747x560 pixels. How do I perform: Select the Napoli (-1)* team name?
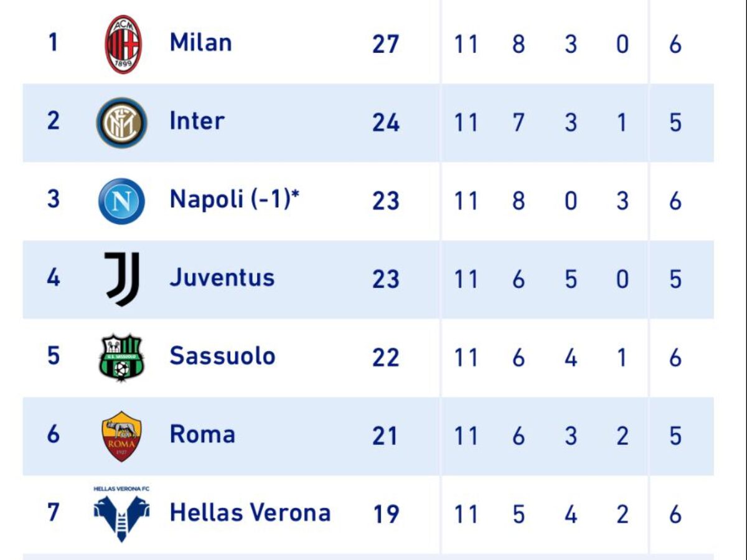click(x=235, y=199)
